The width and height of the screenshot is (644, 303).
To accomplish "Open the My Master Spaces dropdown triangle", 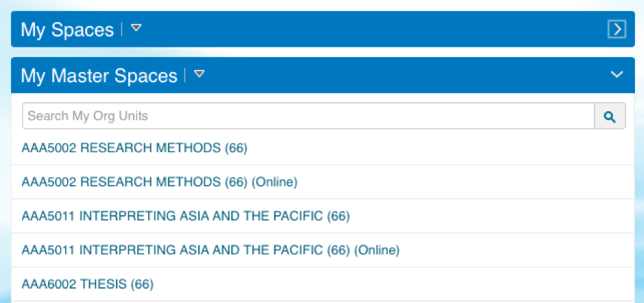I will click(199, 74).
